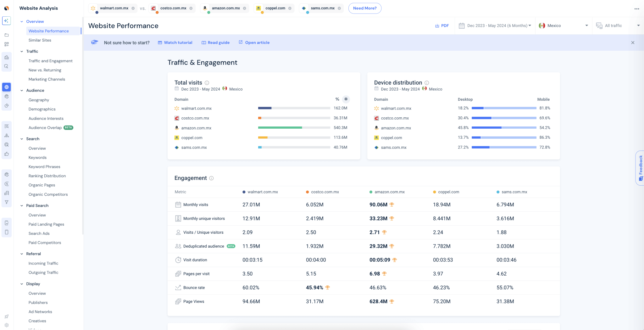Open the All traffic filter dropdown
This screenshot has width=644, height=330.
(618, 25)
